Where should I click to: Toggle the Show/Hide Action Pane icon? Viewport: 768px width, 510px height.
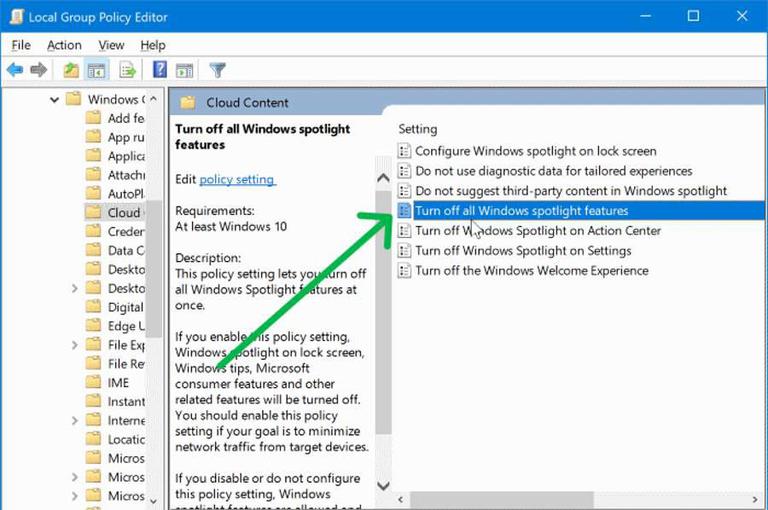point(185,71)
